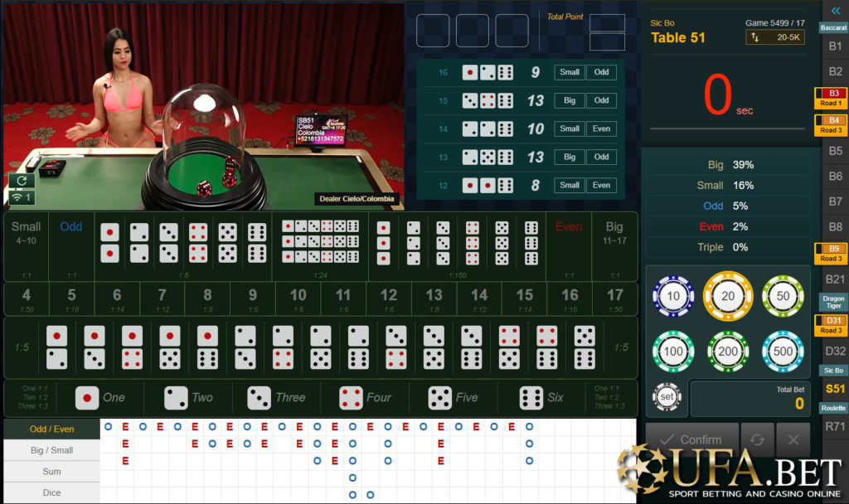849x504 pixels.
Task: Switch to Big / Small roadmap tab
Action: 51,450
